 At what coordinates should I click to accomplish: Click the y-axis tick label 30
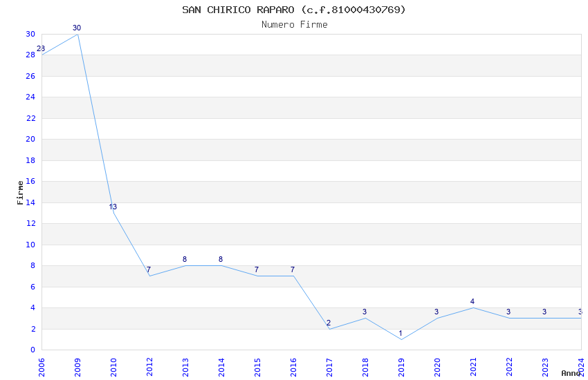click(30, 34)
